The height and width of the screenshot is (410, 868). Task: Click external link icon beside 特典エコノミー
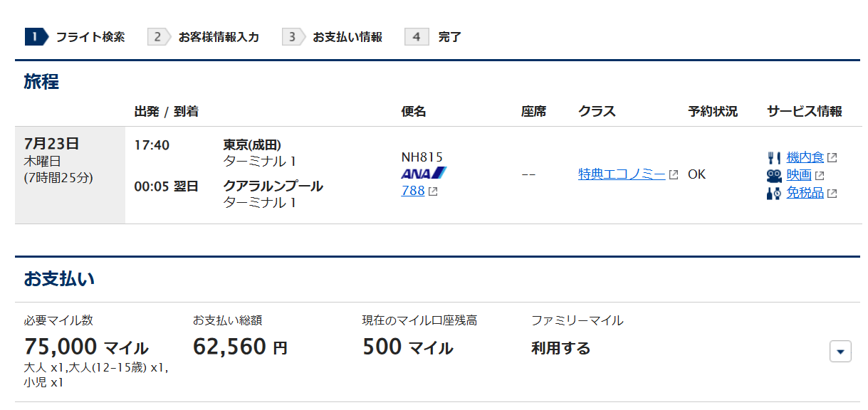pyautogui.click(x=674, y=174)
